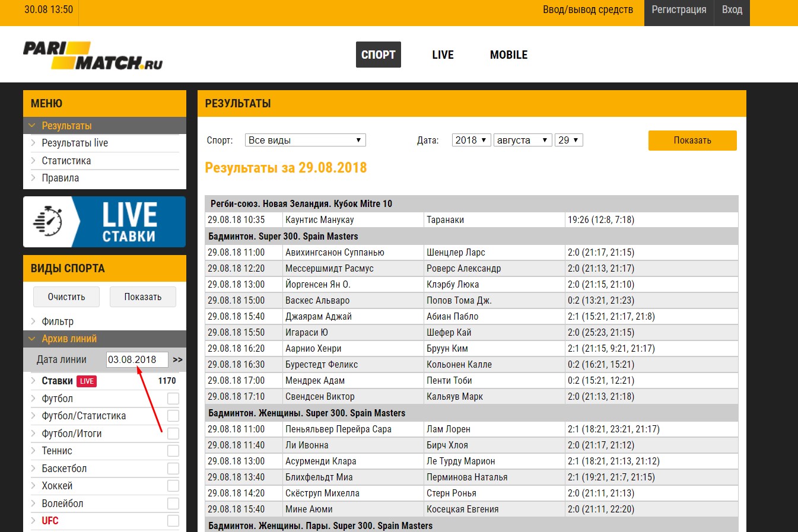The height and width of the screenshot is (532, 798).
Task: Open the day dropdown showing 29
Action: (x=569, y=140)
